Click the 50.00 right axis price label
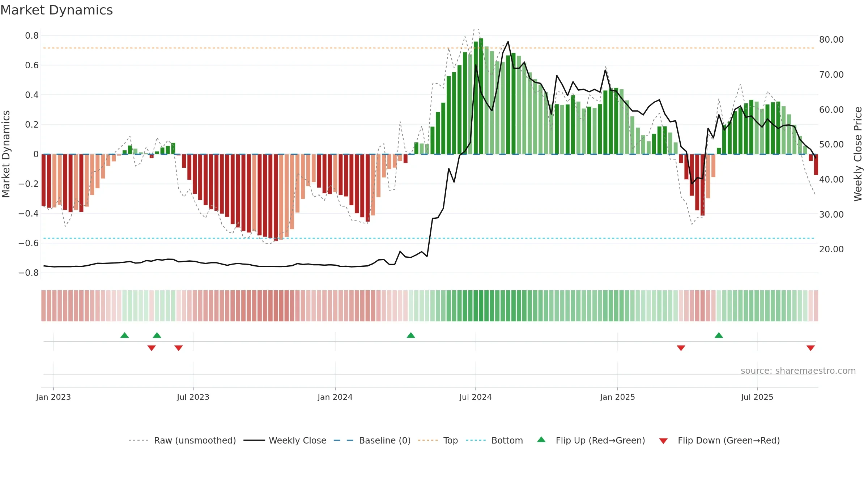The image size is (868, 488). point(831,144)
